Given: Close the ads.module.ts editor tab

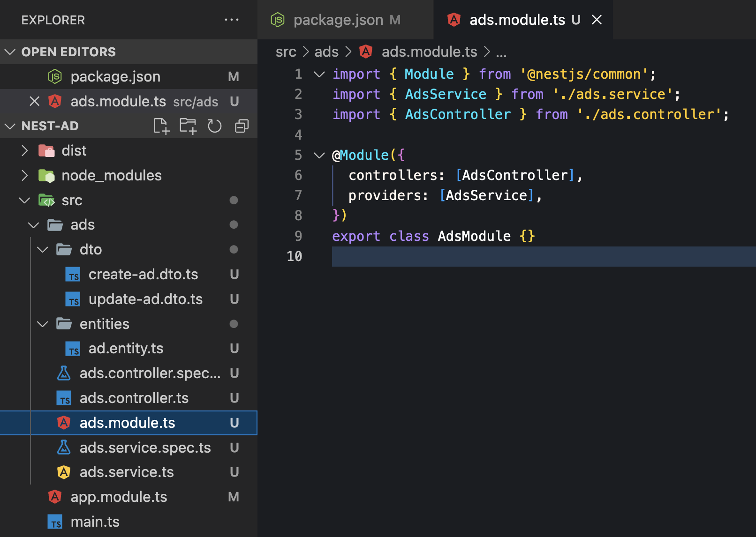Looking at the screenshot, I should click(x=597, y=20).
